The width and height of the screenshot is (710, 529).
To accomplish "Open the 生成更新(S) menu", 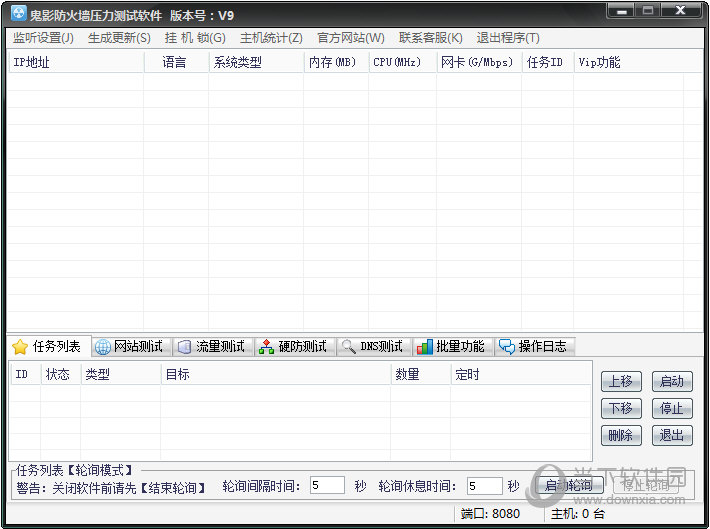I will click(x=119, y=38).
